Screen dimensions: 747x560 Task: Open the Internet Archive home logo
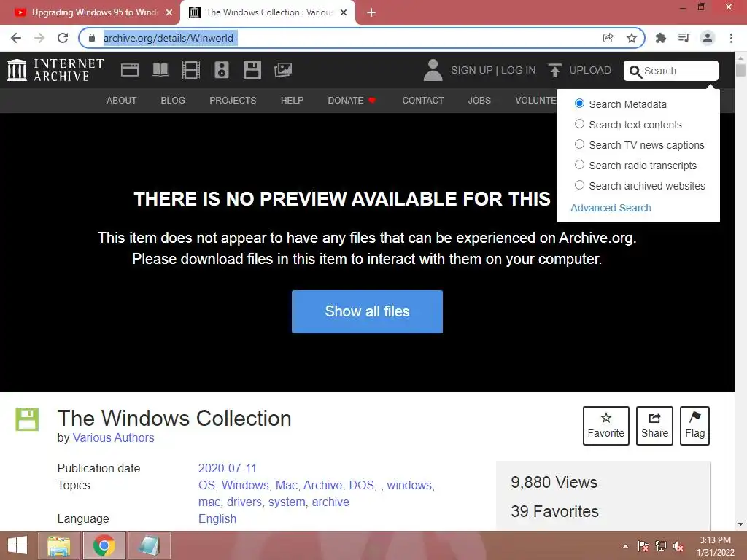[55, 70]
